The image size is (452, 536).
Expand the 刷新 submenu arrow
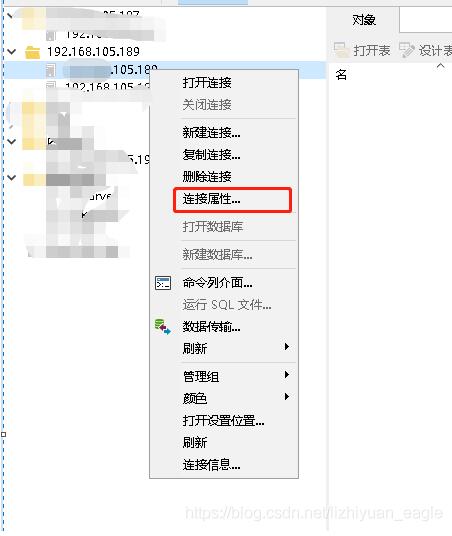287,347
